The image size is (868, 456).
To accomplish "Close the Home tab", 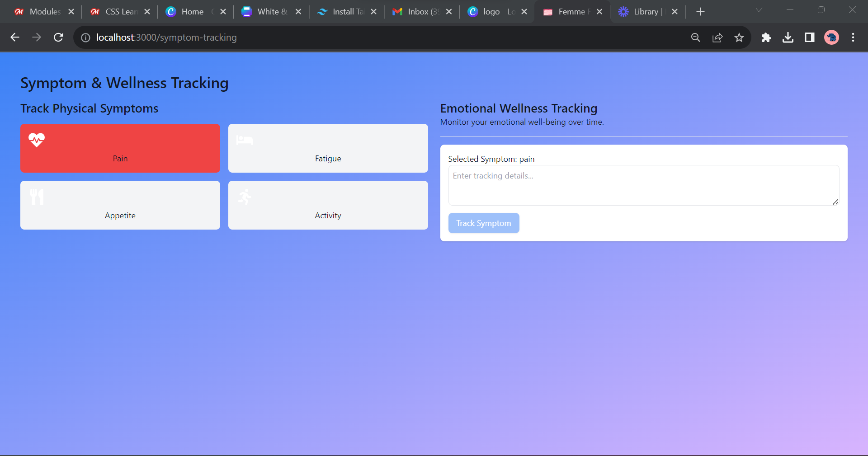I will point(223,12).
